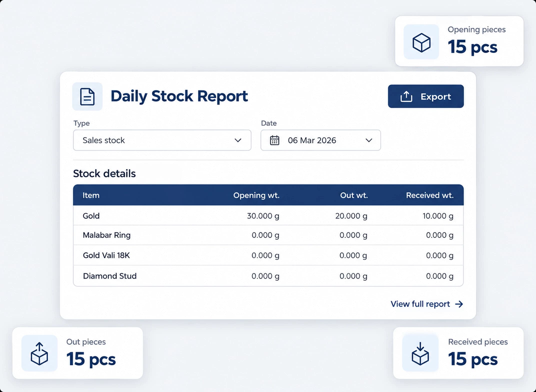
Task: Click the 15 pcs value under Opening pieces
Action: coord(472,47)
